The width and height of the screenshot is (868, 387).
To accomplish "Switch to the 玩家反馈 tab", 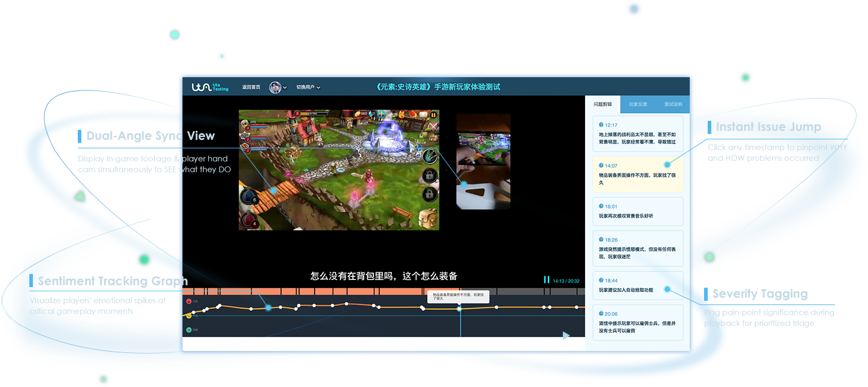I will [638, 104].
